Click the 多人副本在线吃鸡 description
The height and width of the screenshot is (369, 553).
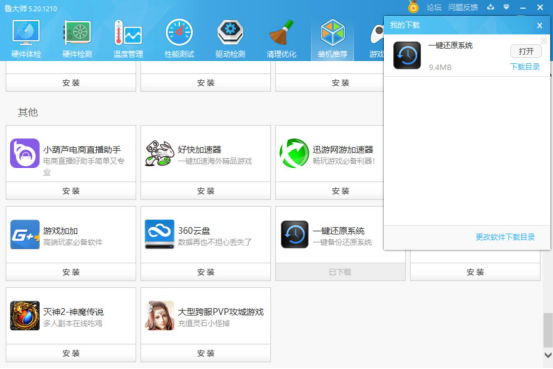point(73,323)
